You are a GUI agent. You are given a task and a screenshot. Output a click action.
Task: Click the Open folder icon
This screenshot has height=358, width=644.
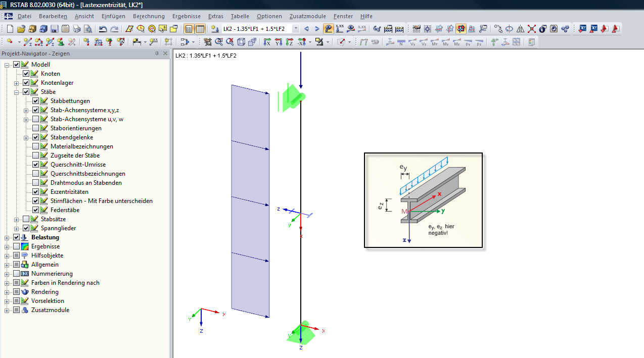click(21, 29)
